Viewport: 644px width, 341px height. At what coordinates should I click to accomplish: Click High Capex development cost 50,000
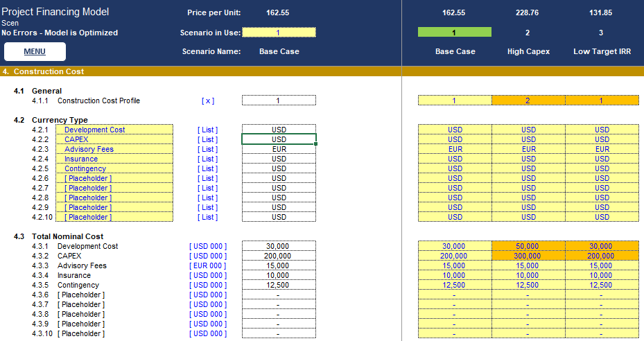tap(528, 246)
